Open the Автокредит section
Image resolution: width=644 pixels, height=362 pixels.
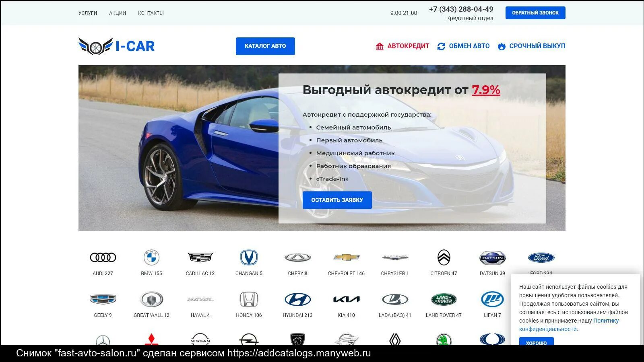[x=402, y=46]
